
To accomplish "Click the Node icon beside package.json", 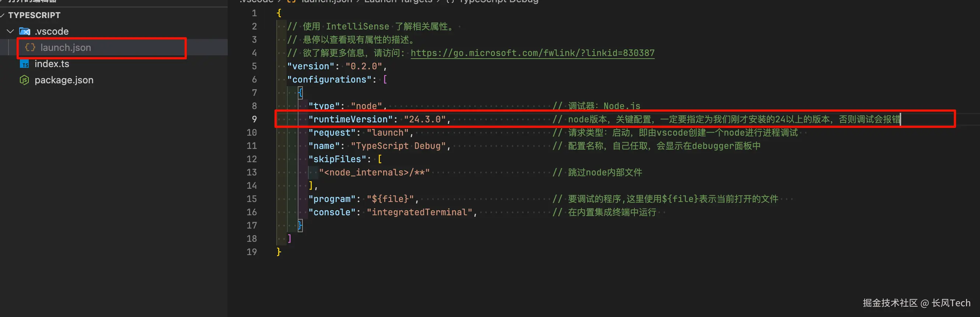I will (24, 80).
